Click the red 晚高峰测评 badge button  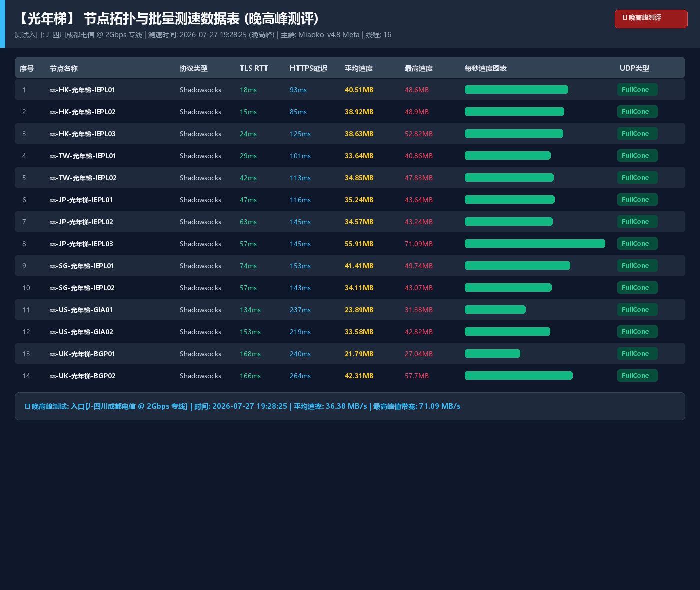click(651, 19)
